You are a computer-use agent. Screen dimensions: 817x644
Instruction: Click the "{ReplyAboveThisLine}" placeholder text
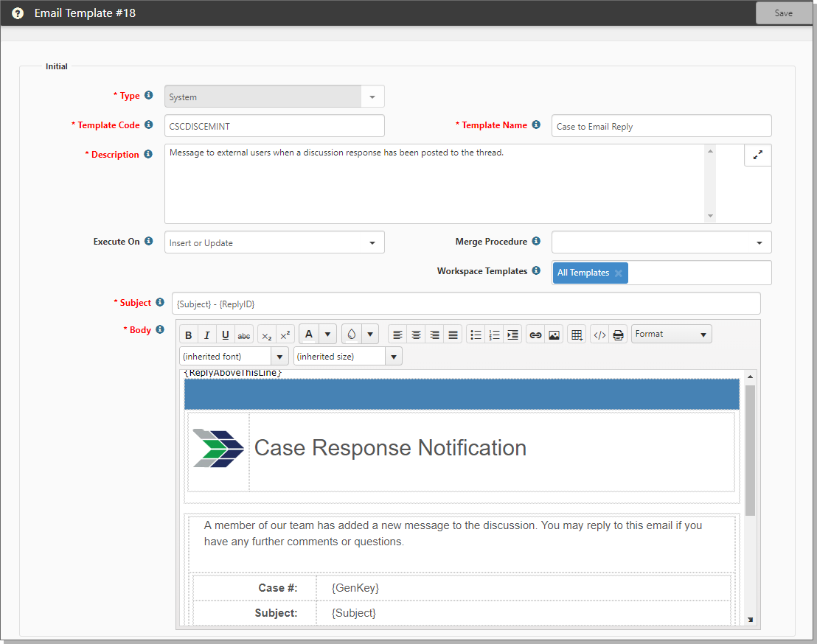click(x=232, y=373)
